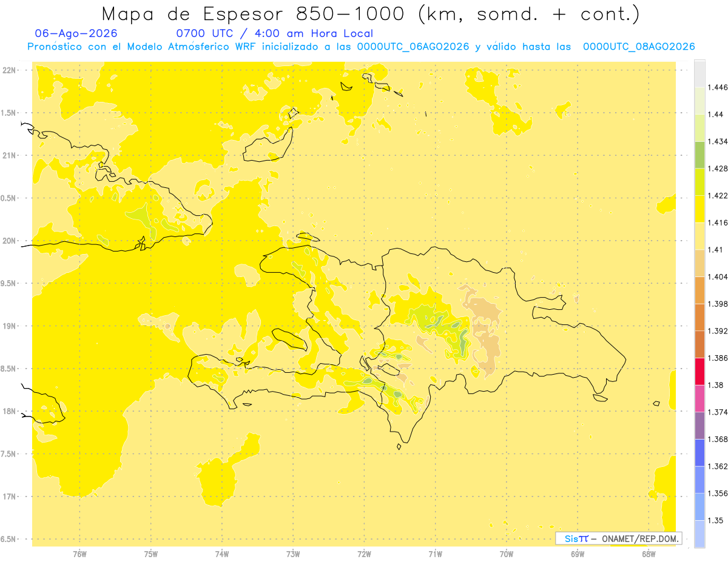728x562 pixels.
Task: Click the '73W' longitude label
Action: [x=293, y=554]
